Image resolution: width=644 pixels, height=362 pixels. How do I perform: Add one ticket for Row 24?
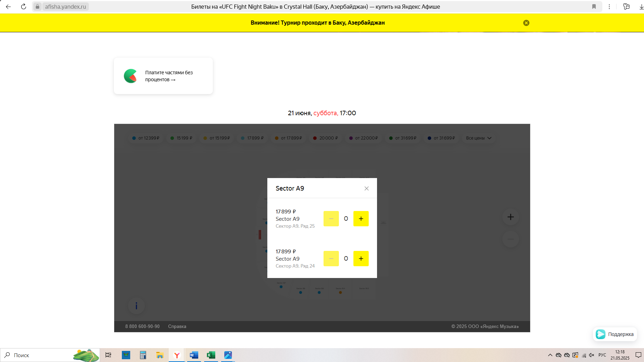click(361, 259)
